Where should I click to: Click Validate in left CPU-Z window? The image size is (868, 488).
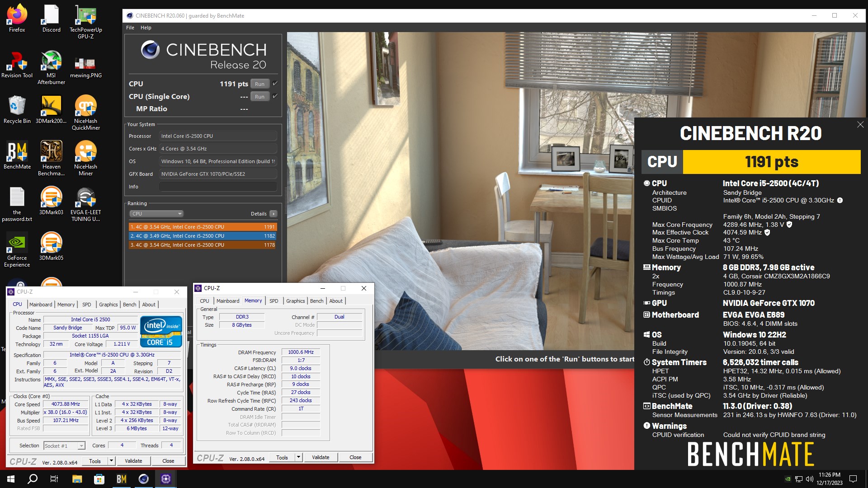point(133,461)
